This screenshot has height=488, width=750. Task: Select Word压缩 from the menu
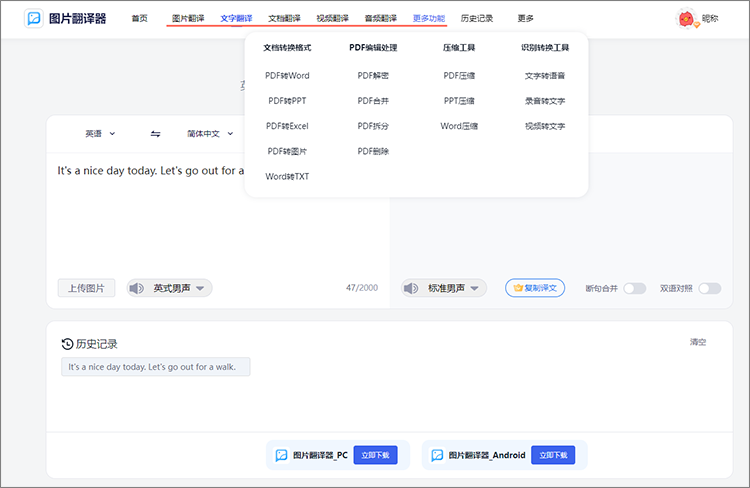[459, 126]
